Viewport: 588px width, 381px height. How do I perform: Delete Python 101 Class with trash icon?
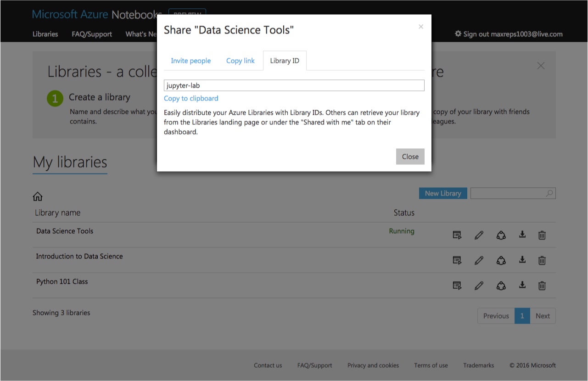[x=542, y=286]
